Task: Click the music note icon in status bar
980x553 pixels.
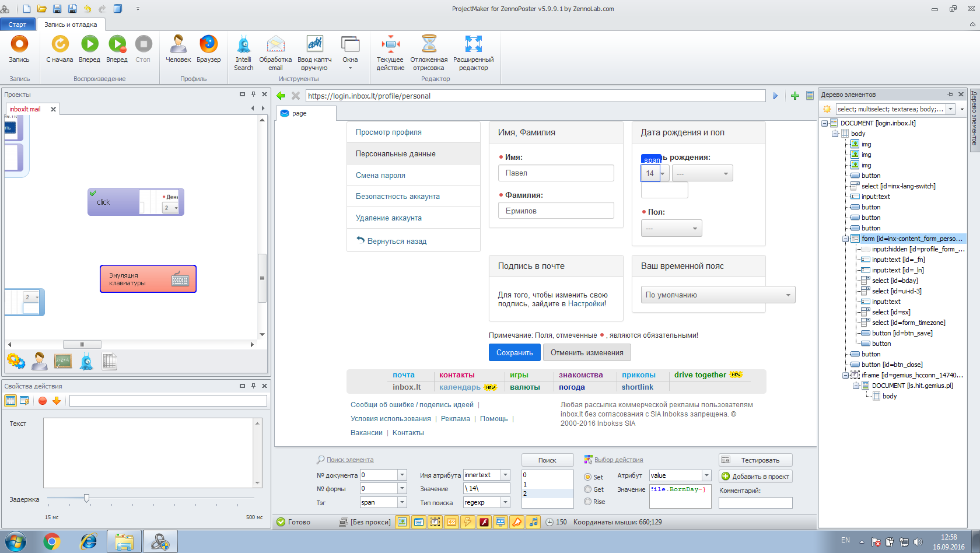Action: (x=534, y=522)
